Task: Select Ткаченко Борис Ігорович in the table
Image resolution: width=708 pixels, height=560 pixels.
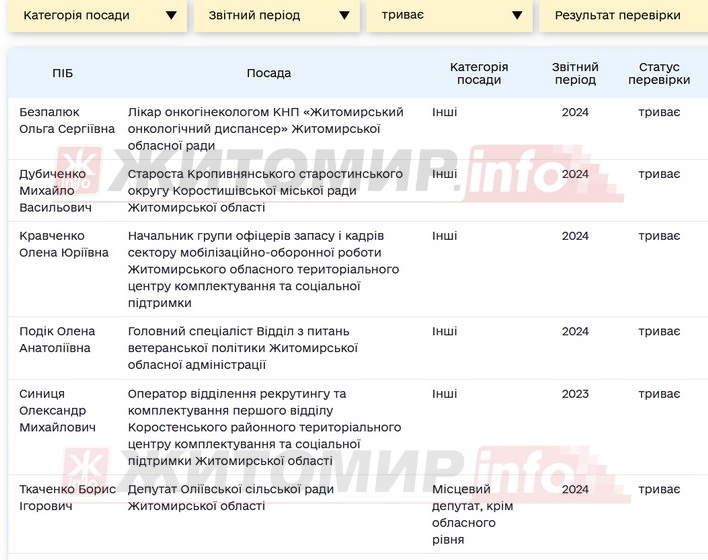Action: click(68, 497)
